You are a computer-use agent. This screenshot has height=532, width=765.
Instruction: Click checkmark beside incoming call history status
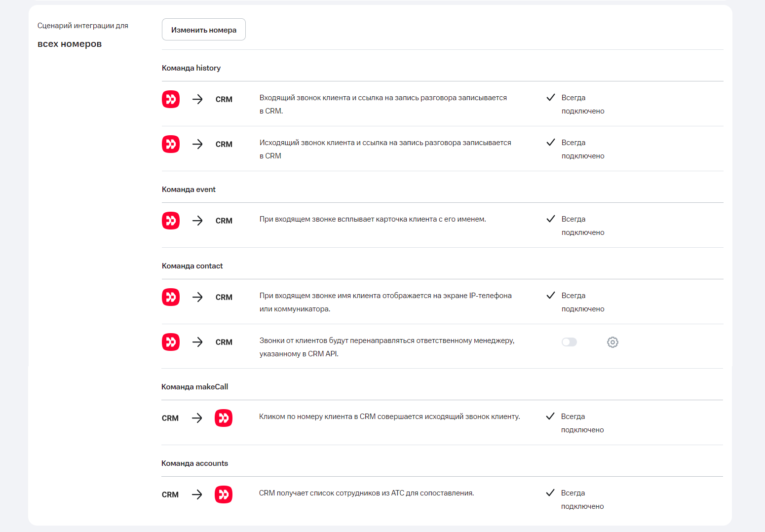click(551, 98)
